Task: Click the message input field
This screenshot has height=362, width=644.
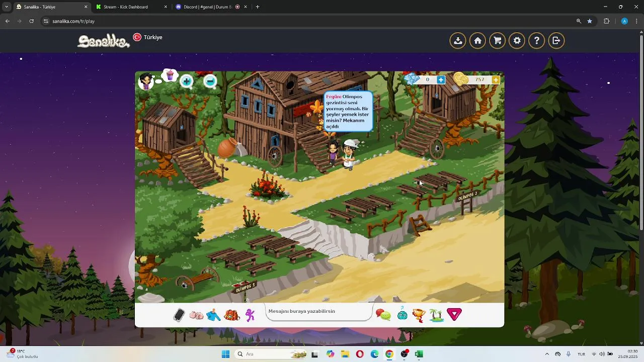Action: point(318,312)
